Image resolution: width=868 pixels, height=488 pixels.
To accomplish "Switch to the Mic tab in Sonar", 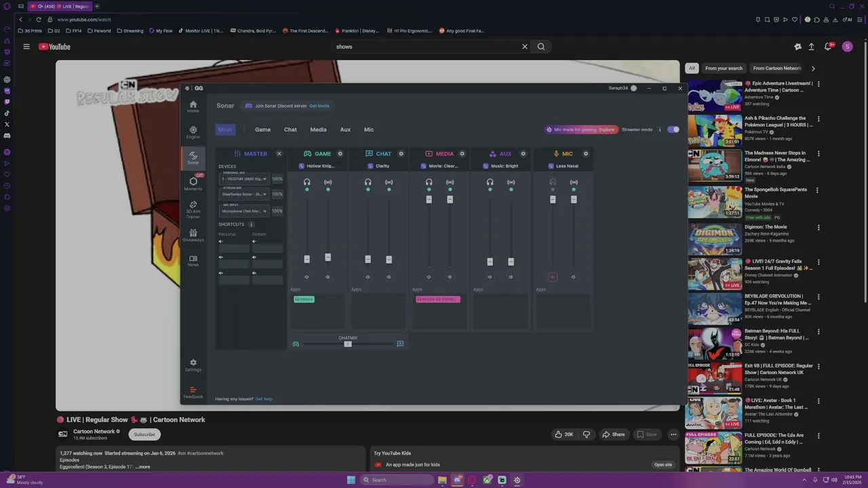I will click(x=369, y=129).
